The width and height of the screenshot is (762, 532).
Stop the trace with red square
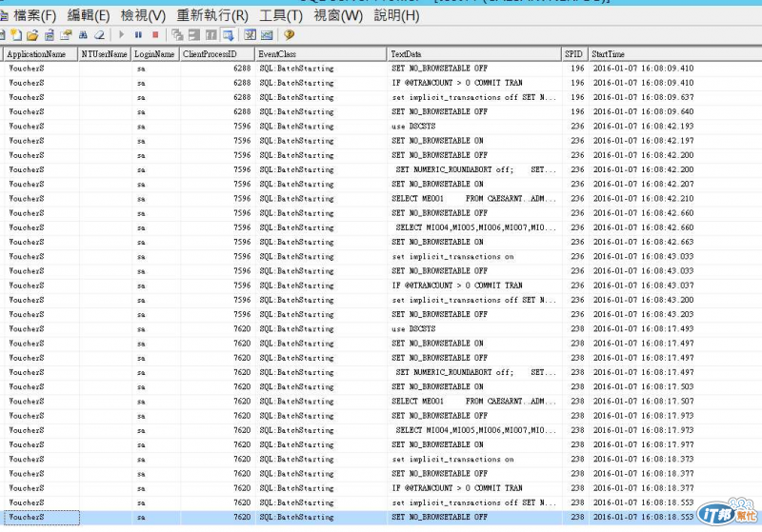pos(155,35)
